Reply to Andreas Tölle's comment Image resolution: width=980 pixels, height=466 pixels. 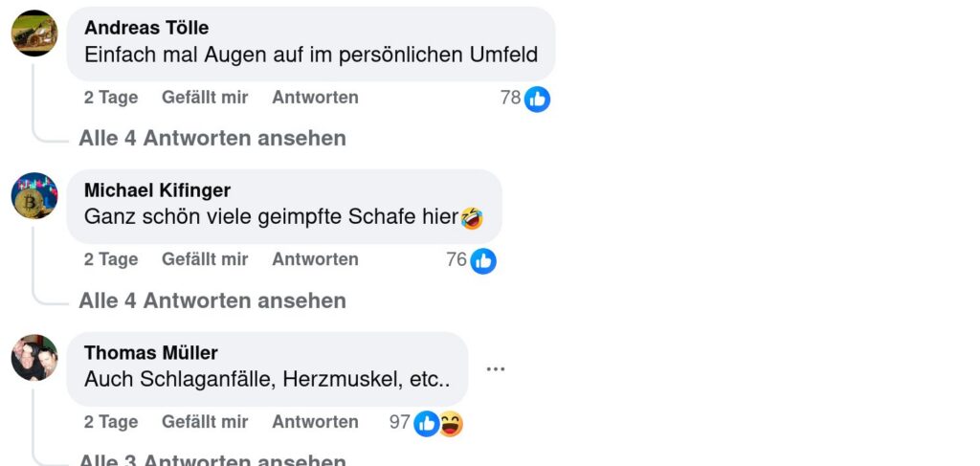coord(315,98)
